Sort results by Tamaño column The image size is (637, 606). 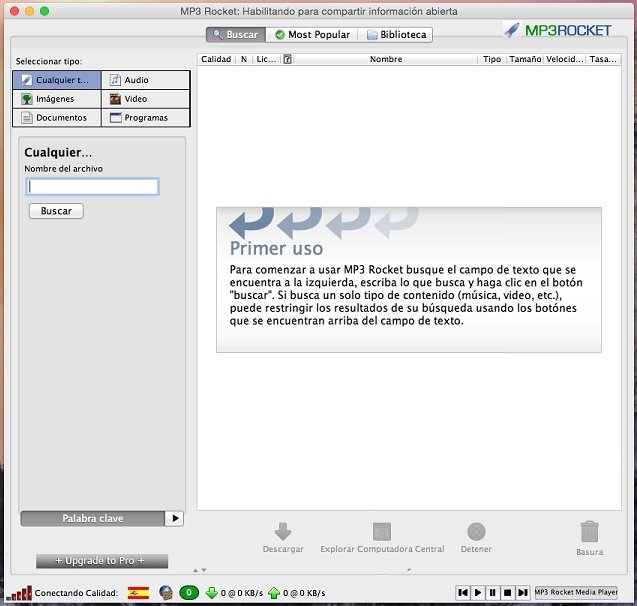click(525, 59)
